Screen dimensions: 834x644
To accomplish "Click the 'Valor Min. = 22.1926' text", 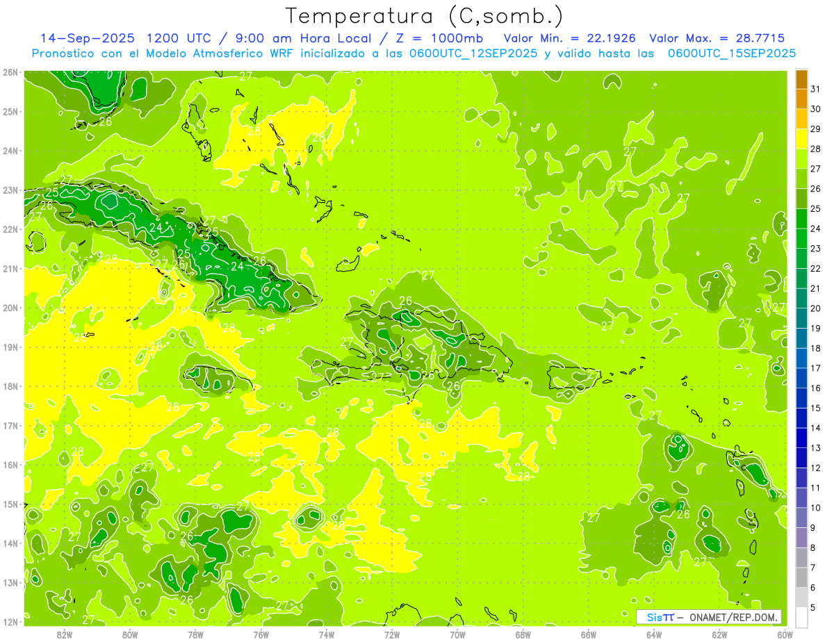I will pos(569,39).
